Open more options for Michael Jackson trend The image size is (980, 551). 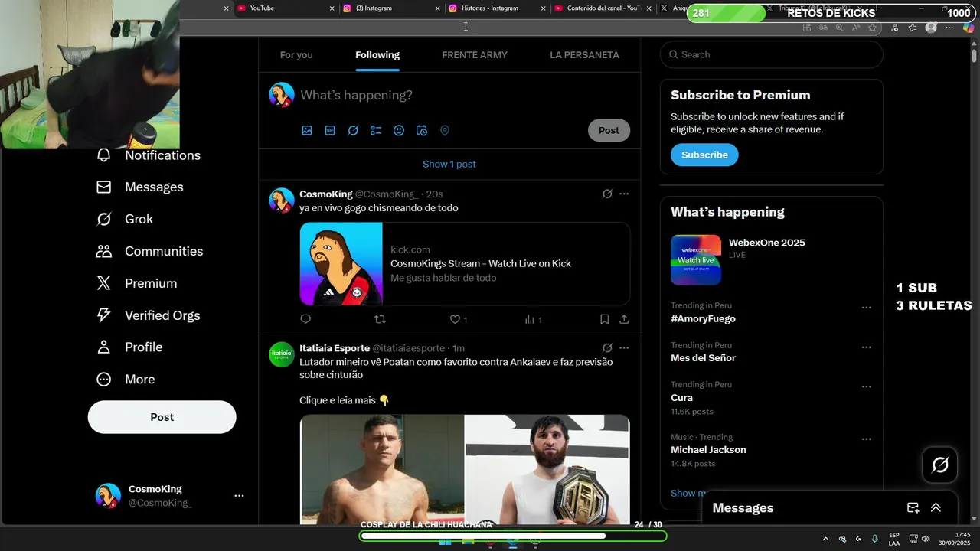(867, 439)
